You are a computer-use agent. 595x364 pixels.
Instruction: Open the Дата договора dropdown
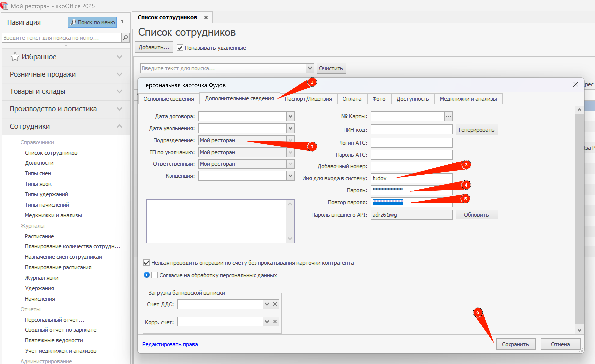click(290, 116)
